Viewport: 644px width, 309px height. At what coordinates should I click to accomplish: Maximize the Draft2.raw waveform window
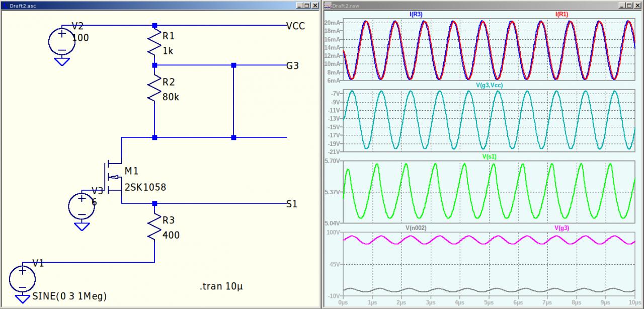click(x=630, y=5)
